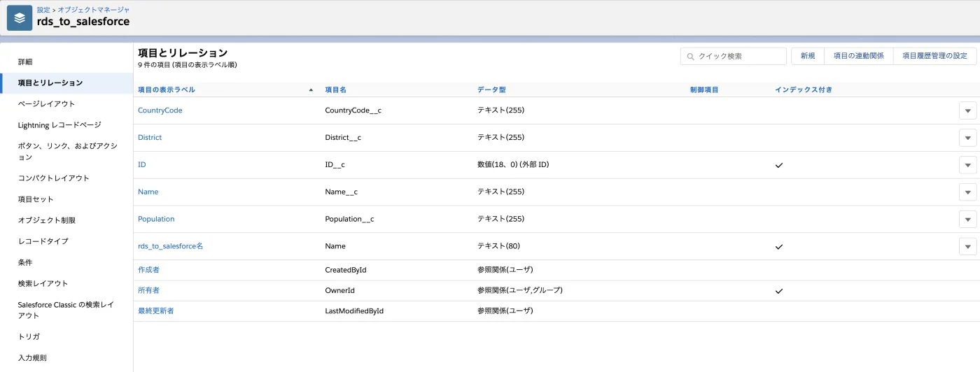
Task: Open rds_to_salesforce名 row action dropdown
Action: point(967,246)
